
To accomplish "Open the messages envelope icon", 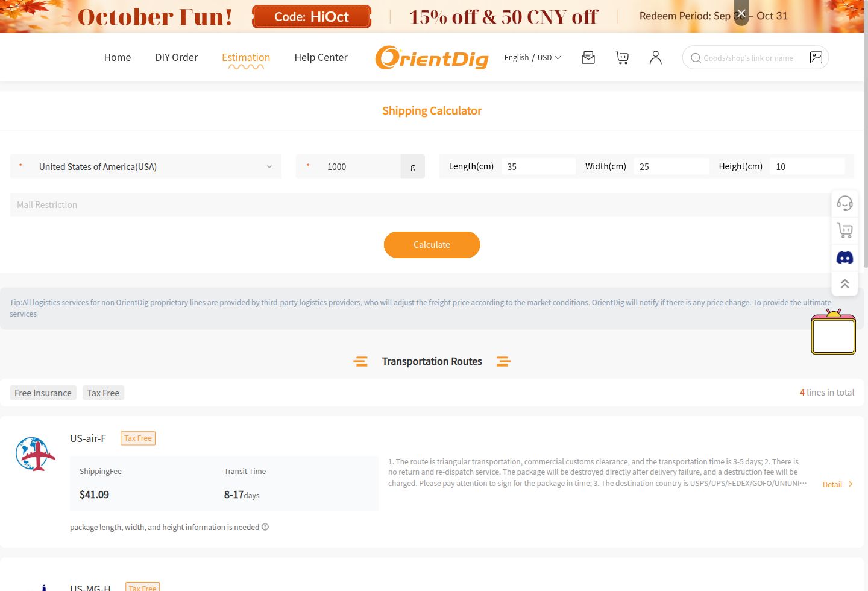I will click(x=588, y=57).
